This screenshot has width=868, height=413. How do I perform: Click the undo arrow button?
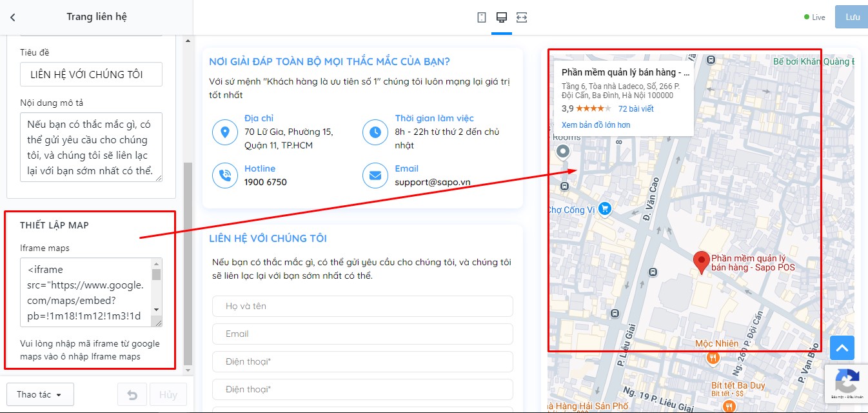pos(132,394)
